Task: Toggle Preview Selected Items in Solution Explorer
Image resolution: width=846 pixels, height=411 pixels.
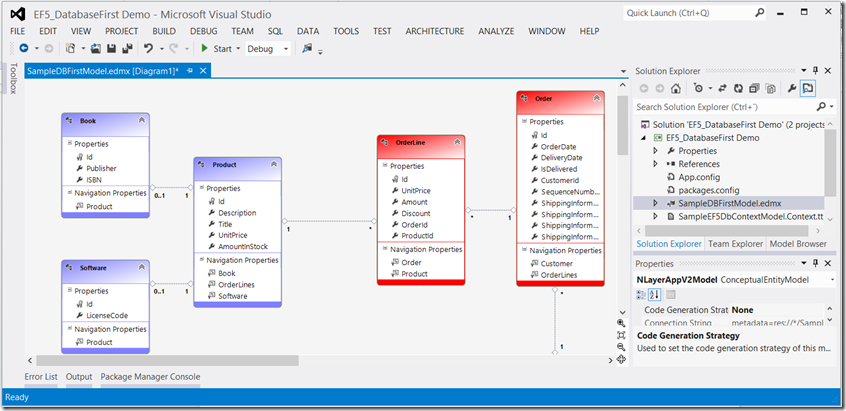Action: (x=807, y=89)
